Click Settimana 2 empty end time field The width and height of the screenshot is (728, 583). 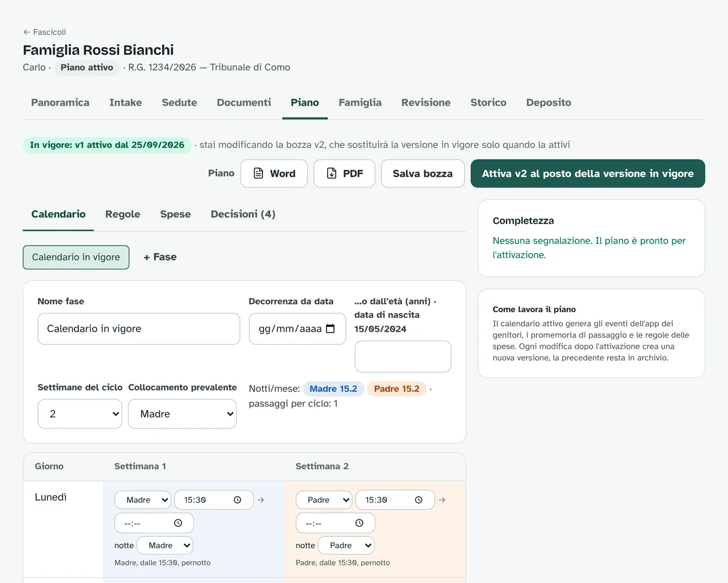tap(335, 523)
